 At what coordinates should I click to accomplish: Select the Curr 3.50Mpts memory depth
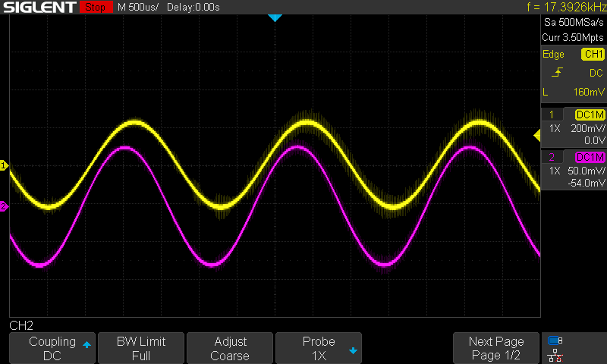pyautogui.click(x=573, y=37)
